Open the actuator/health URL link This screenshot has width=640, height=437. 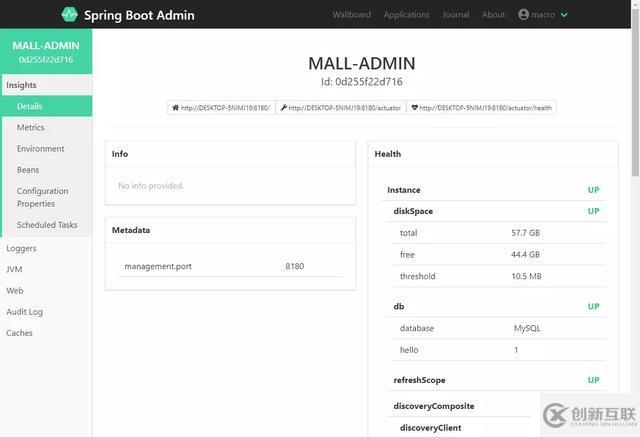click(x=482, y=108)
